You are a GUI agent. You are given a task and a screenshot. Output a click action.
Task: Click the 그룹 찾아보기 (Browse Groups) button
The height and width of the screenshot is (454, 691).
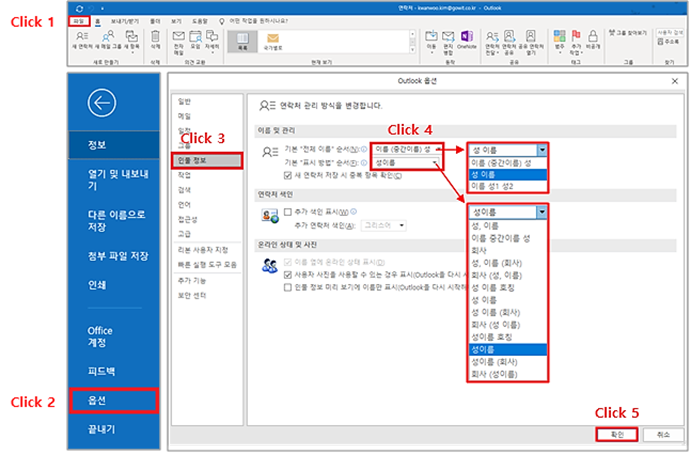pos(628,33)
